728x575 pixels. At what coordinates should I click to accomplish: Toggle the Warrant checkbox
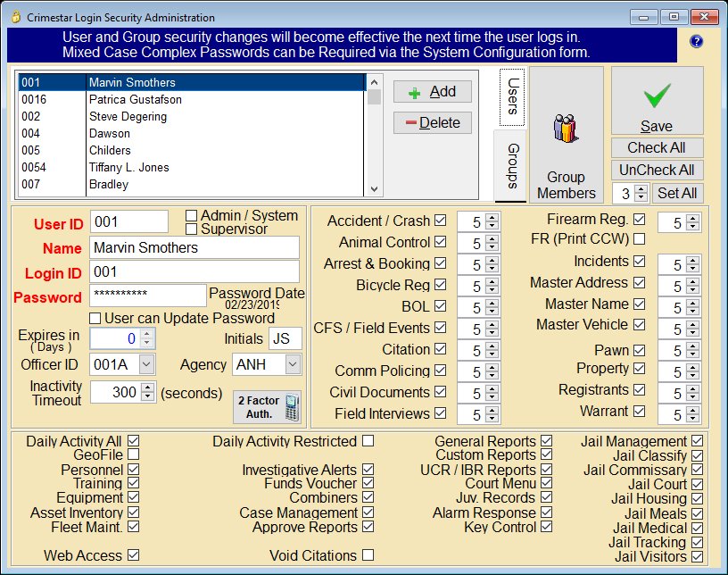[640, 412]
